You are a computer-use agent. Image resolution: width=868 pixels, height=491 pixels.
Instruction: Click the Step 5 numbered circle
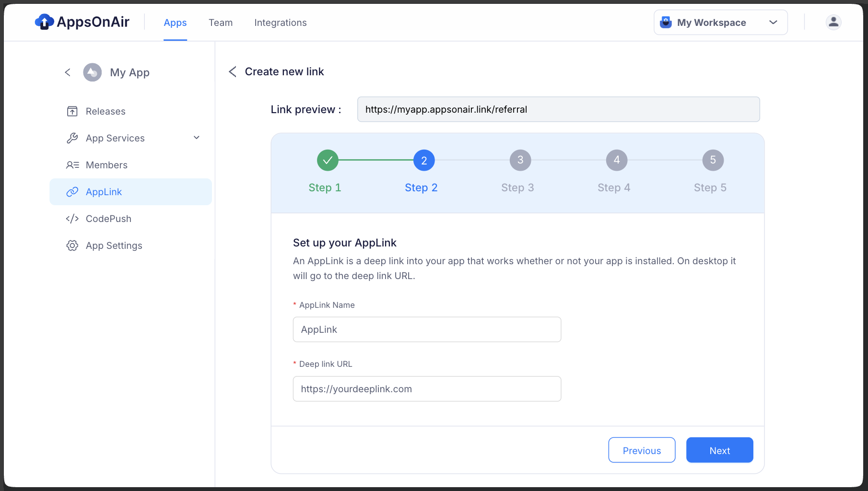tap(713, 160)
